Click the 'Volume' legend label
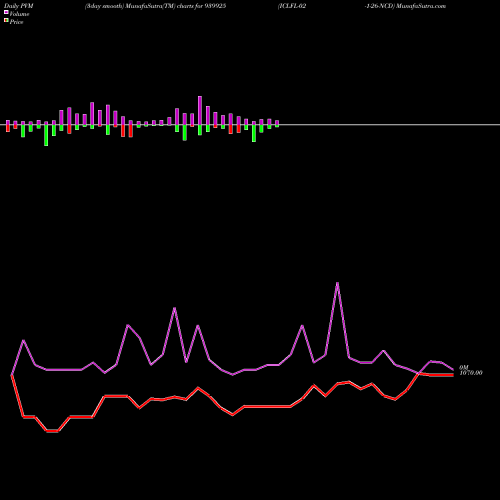 [19, 14]
